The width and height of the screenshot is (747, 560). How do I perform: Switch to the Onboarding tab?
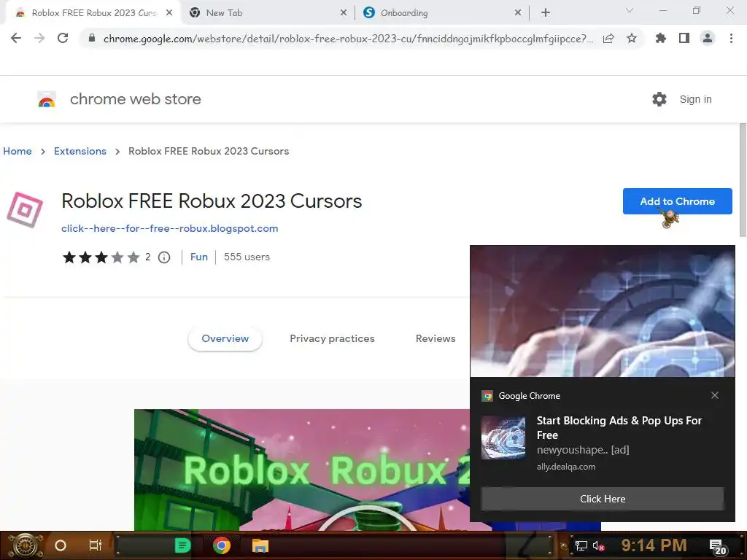(x=442, y=13)
